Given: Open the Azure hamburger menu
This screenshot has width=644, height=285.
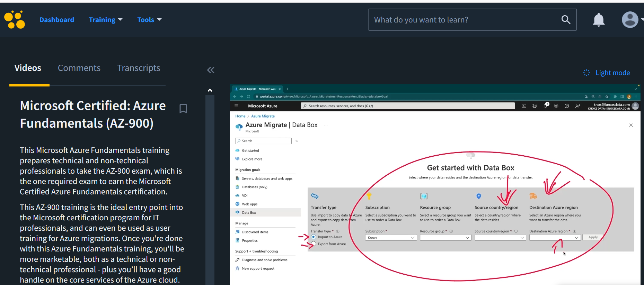Looking at the screenshot, I should pos(237,106).
